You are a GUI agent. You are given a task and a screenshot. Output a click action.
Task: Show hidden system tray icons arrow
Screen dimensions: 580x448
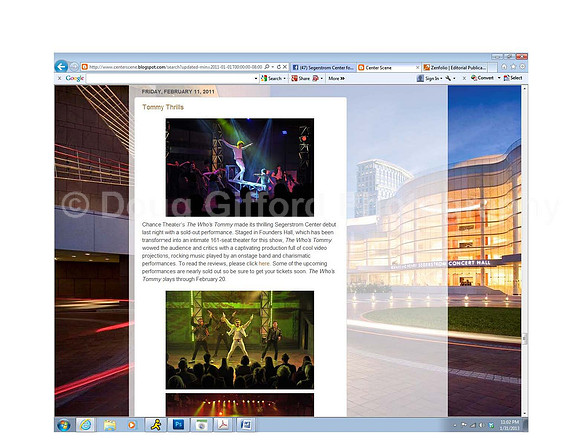[455, 425]
